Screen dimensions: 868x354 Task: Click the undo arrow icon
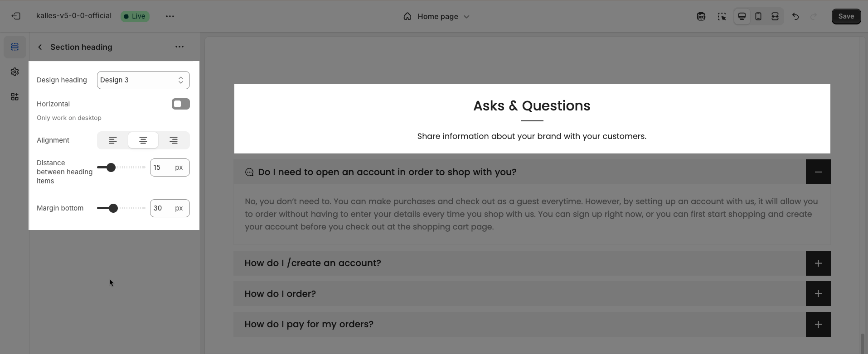pyautogui.click(x=795, y=16)
